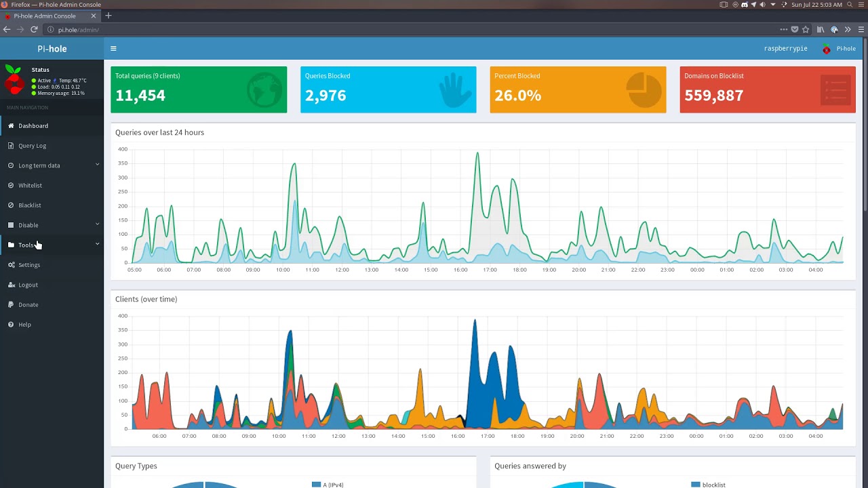This screenshot has height=488, width=868.
Task: Open the Query Log page
Action: tap(32, 146)
